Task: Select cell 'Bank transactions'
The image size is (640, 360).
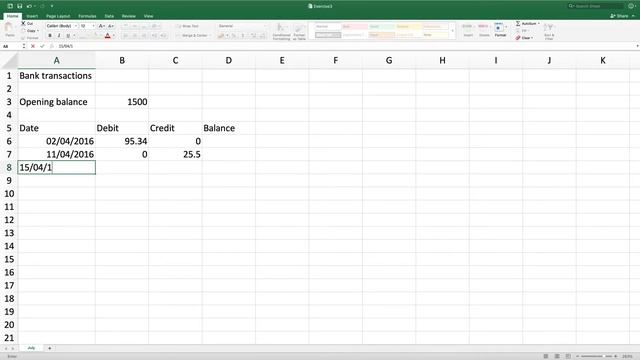Action: click(56, 76)
